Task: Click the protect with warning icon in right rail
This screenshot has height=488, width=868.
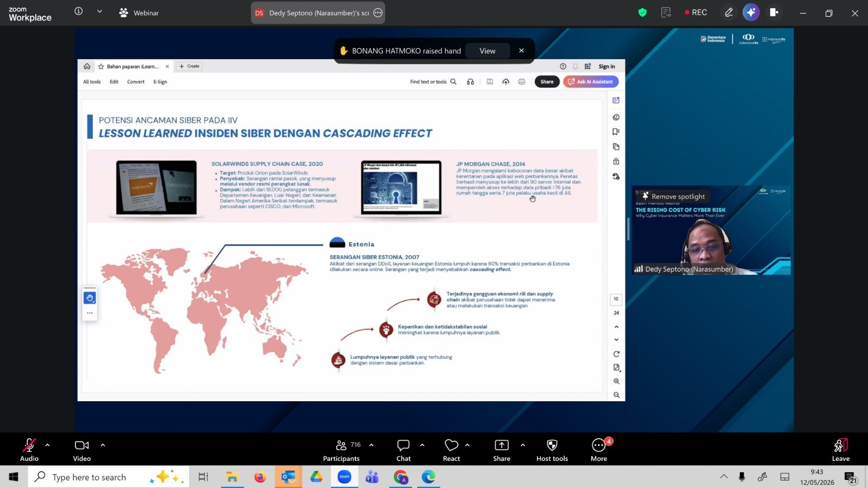Action: pos(616,176)
